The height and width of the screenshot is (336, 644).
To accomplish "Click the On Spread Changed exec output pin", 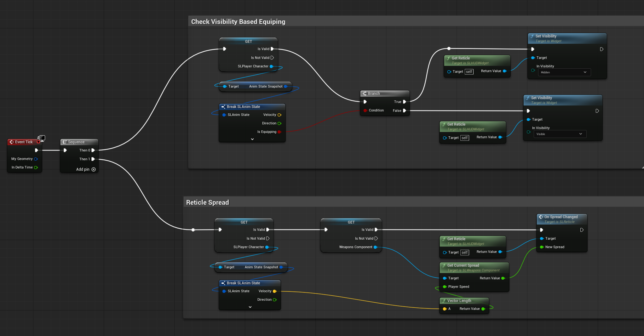I will (x=582, y=230).
